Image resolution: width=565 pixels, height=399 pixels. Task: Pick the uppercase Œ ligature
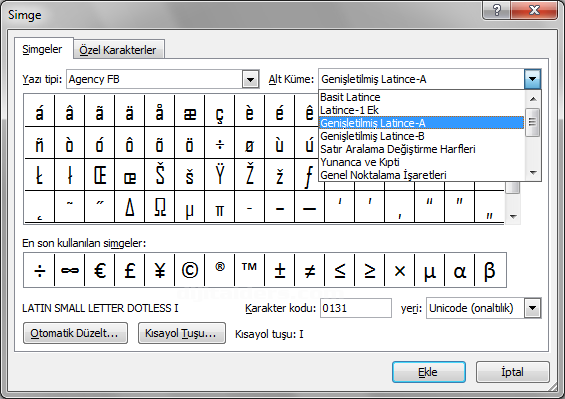[x=99, y=175]
